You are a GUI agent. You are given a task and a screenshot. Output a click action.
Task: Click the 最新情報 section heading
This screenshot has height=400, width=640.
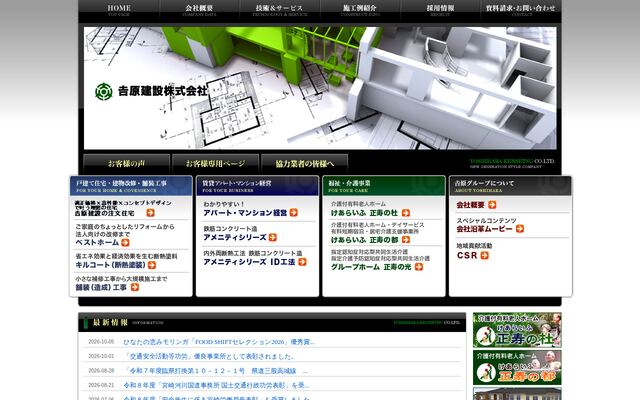[x=111, y=322]
